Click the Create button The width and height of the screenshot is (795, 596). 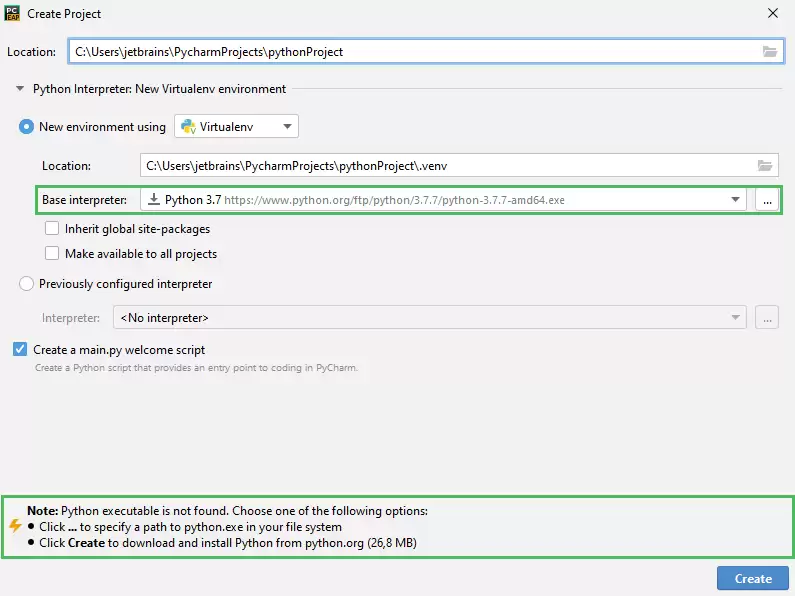pyautogui.click(x=753, y=578)
